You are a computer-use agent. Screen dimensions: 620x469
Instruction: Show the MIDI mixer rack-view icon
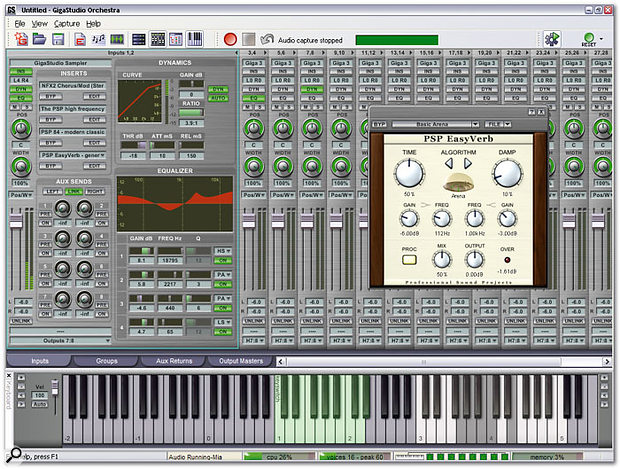(x=138, y=39)
